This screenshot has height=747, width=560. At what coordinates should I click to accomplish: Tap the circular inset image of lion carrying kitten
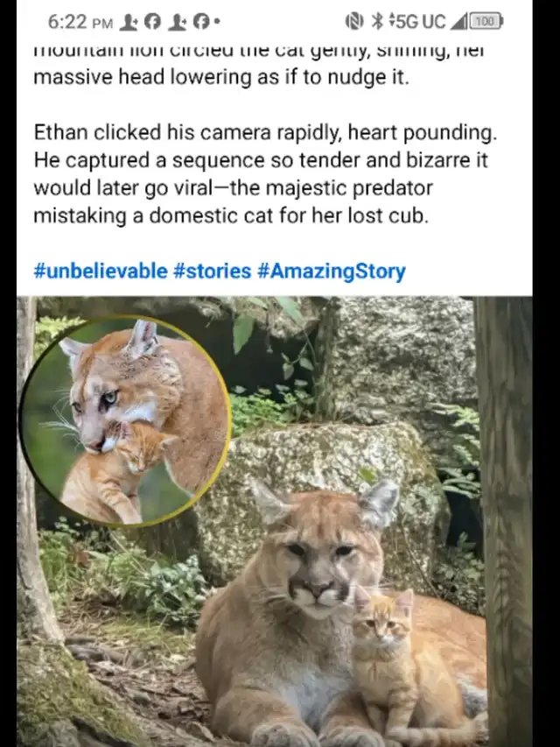[x=125, y=420]
